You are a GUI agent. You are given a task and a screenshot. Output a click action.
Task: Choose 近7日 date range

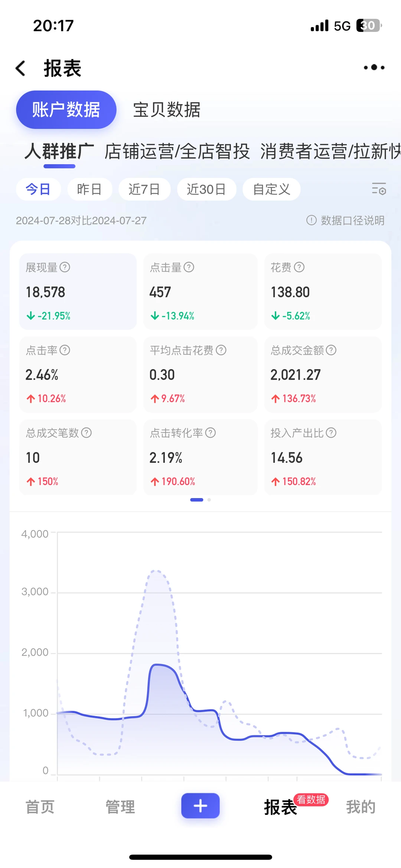click(144, 189)
